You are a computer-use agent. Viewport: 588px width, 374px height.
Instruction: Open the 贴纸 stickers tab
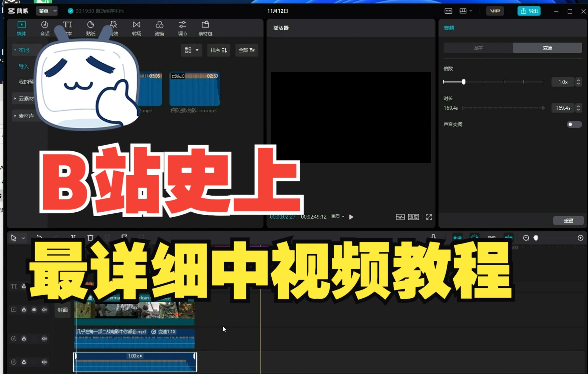[91, 28]
